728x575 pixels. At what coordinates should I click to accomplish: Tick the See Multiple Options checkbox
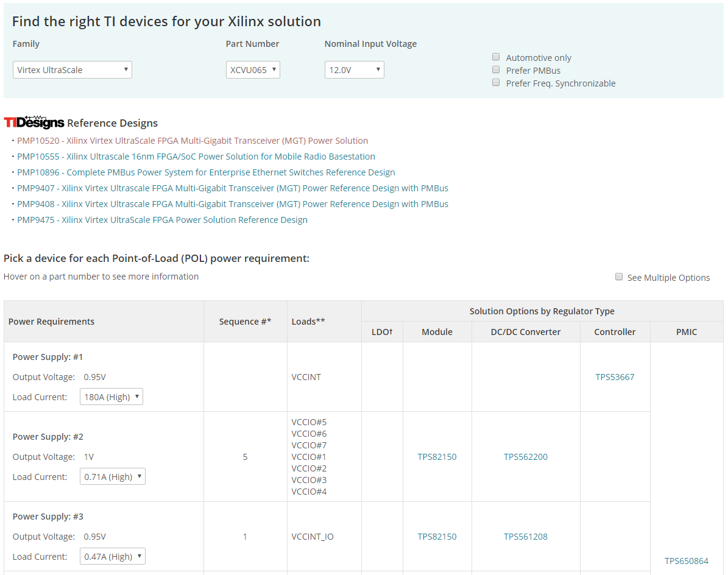(619, 277)
